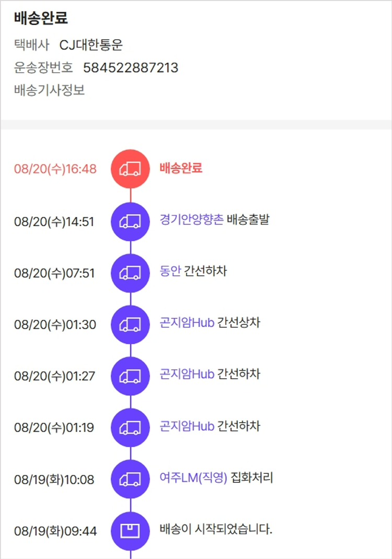392x559 pixels.
Task: Click 곤지암Hub link at the 01:19 entry
Action: point(187,426)
